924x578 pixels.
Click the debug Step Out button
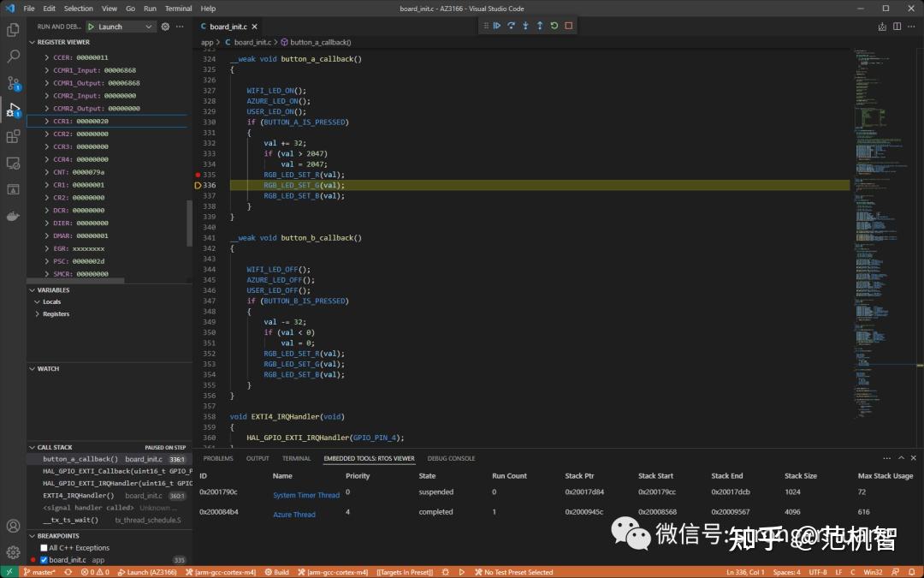coord(539,26)
